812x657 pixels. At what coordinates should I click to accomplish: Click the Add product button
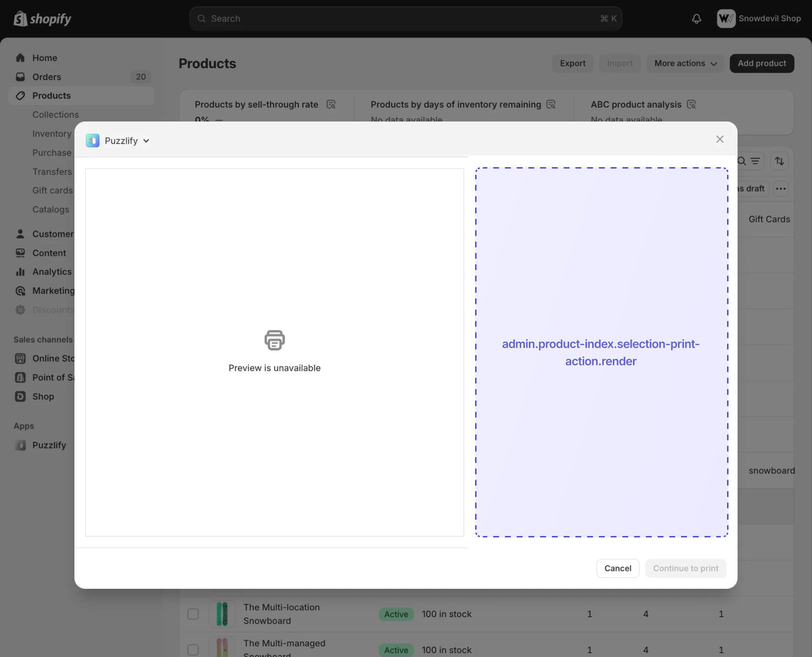click(x=762, y=63)
